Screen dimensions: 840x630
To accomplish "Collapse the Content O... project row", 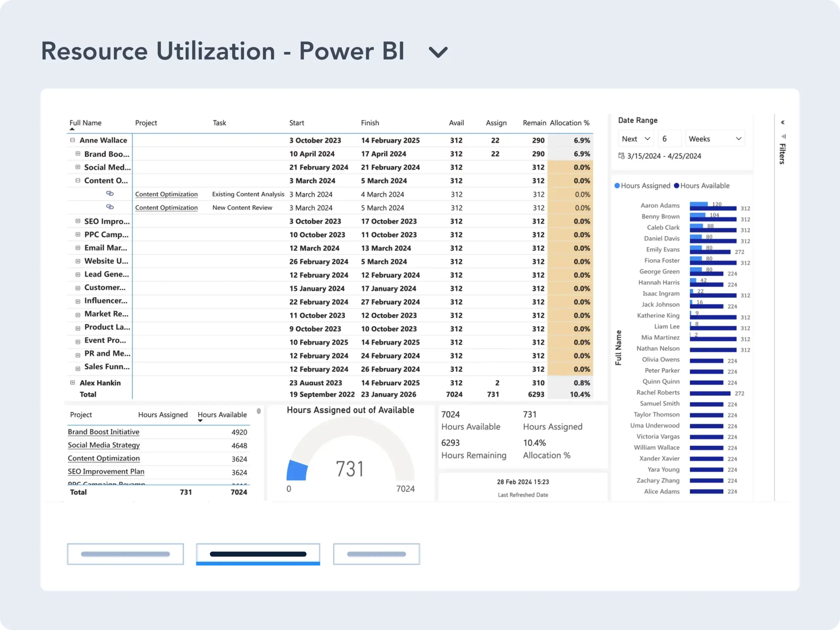I will tap(78, 180).
